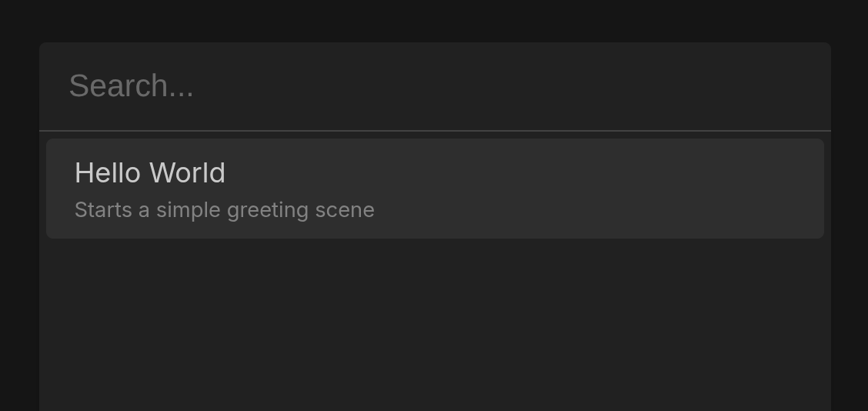Click the empty results list area
Viewport: 868px width, 411px height.
click(435, 331)
